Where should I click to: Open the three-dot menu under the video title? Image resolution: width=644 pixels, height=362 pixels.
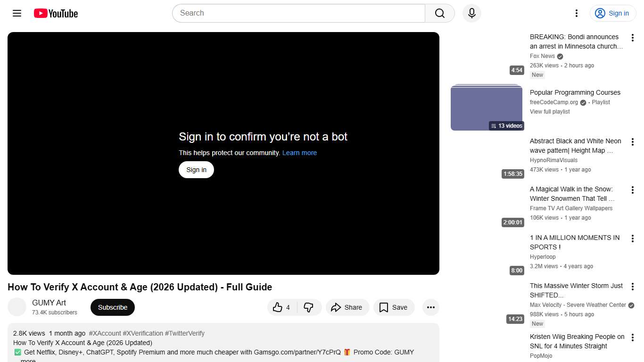click(430, 307)
